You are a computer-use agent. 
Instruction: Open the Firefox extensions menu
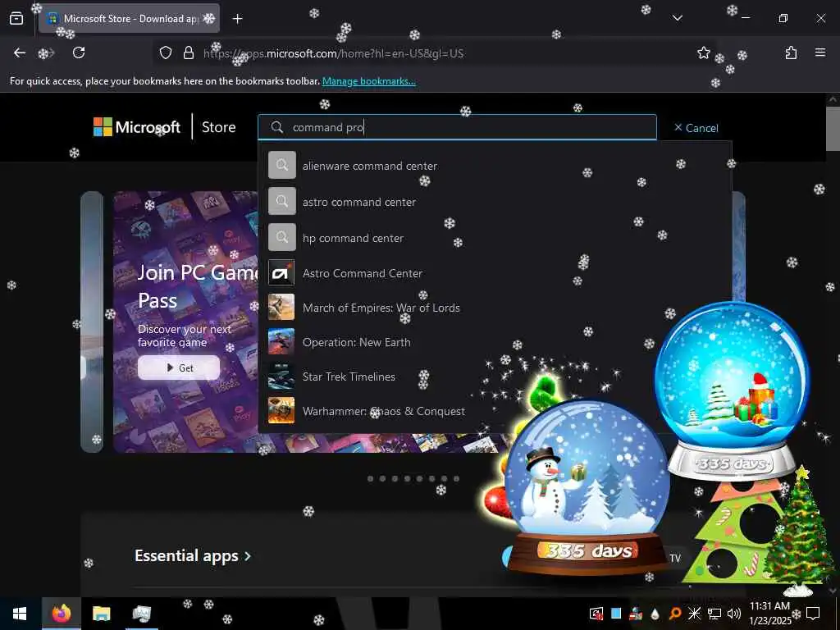click(x=791, y=52)
